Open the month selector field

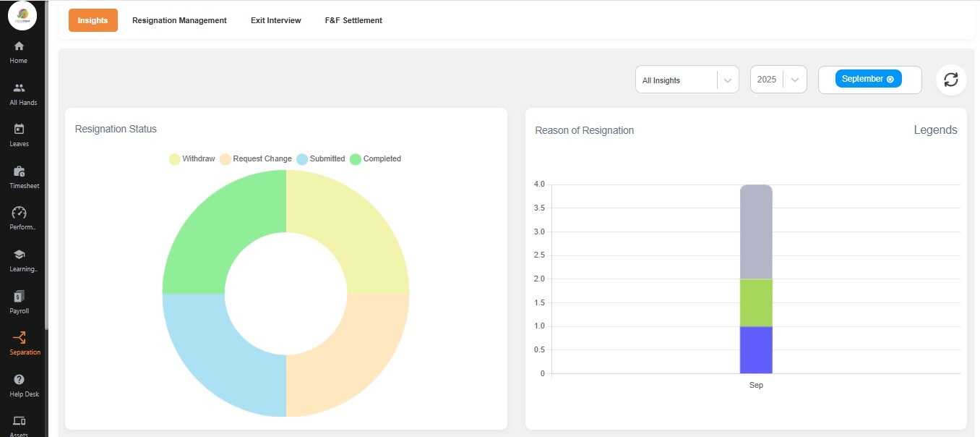click(x=911, y=80)
